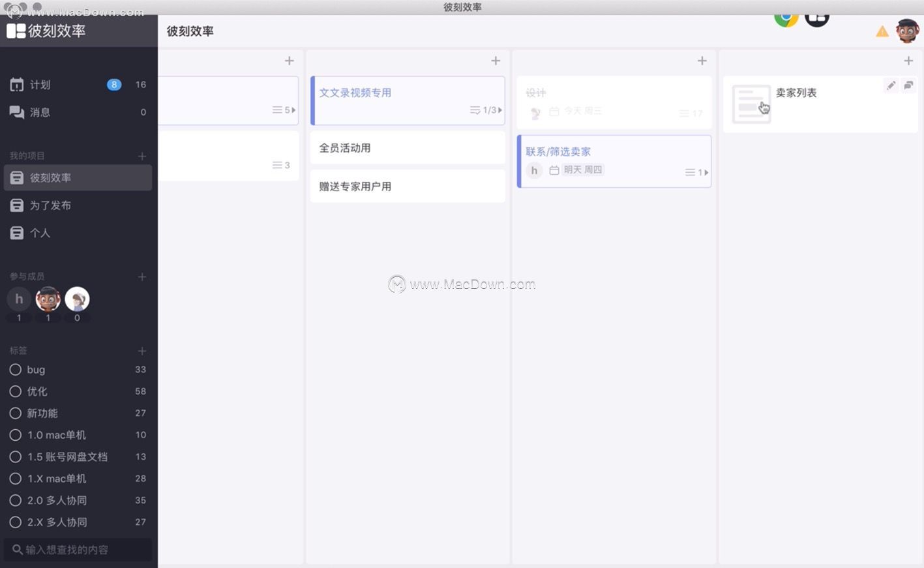Viewport: 924px width, 568px height.
Task: Click the yellow warning triangle icon
Action: [x=882, y=31]
